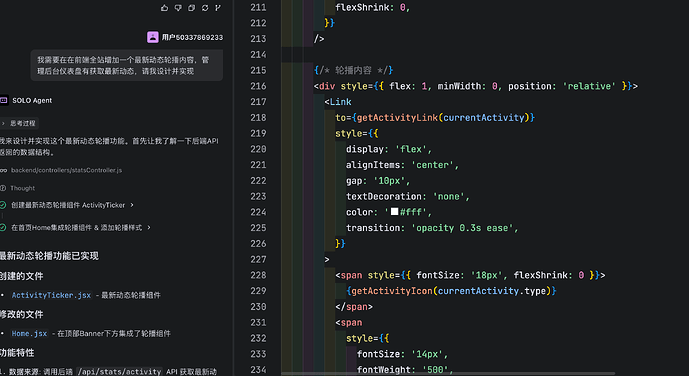Click the purple user avatar icon
Screen dimensions: 689x376
tap(152, 37)
